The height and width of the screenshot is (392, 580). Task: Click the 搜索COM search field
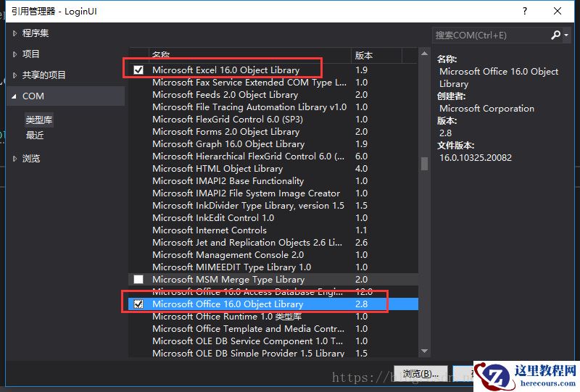pyautogui.click(x=491, y=35)
